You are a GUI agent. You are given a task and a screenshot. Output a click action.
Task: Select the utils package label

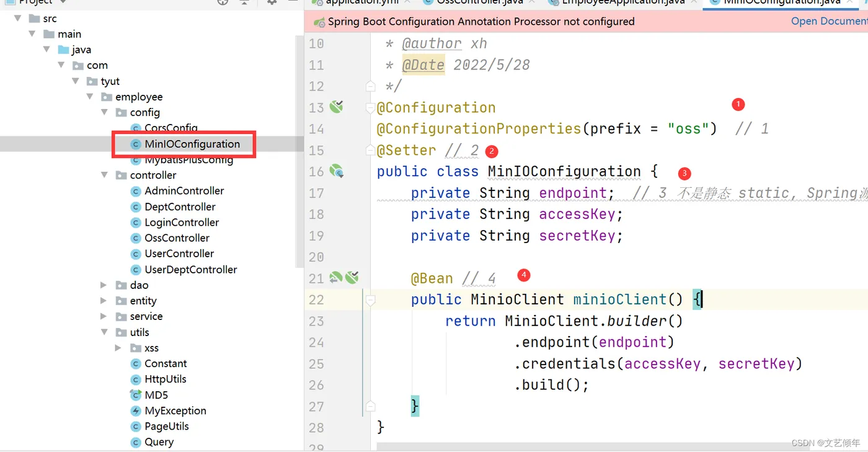tap(139, 332)
